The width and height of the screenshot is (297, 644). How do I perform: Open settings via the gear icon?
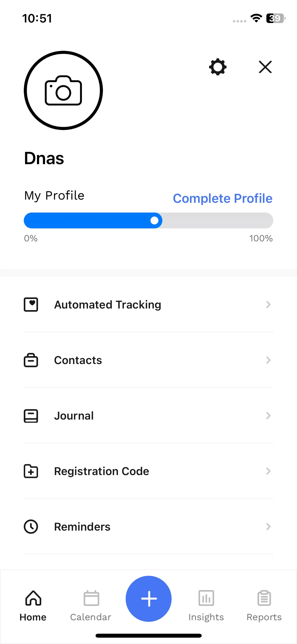click(x=218, y=67)
